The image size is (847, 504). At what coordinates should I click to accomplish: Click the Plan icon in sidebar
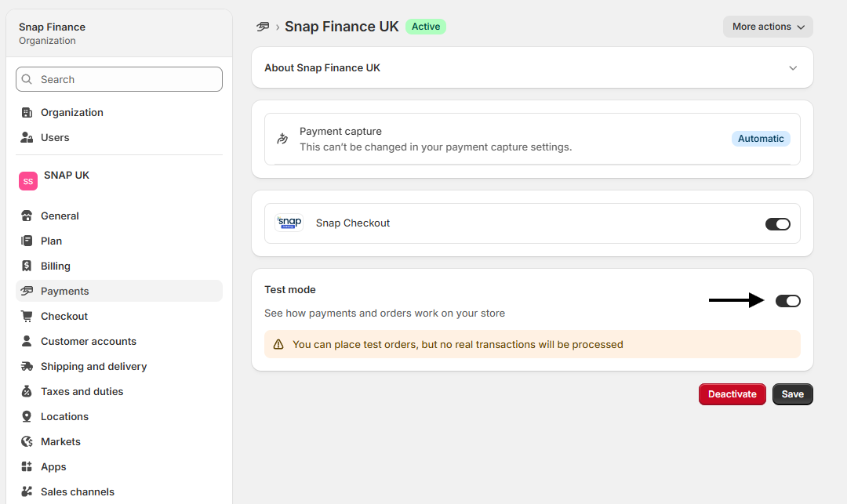pyautogui.click(x=27, y=241)
